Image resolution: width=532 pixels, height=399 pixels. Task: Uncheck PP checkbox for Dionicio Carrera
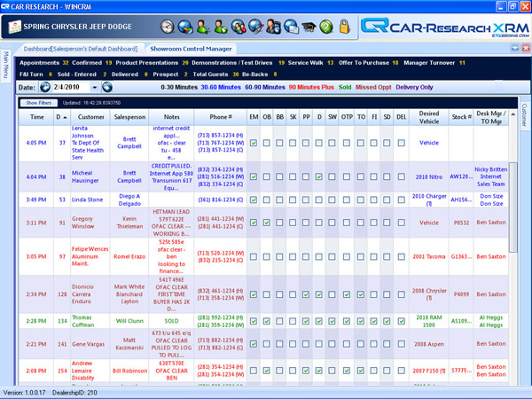(x=306, y=294)
